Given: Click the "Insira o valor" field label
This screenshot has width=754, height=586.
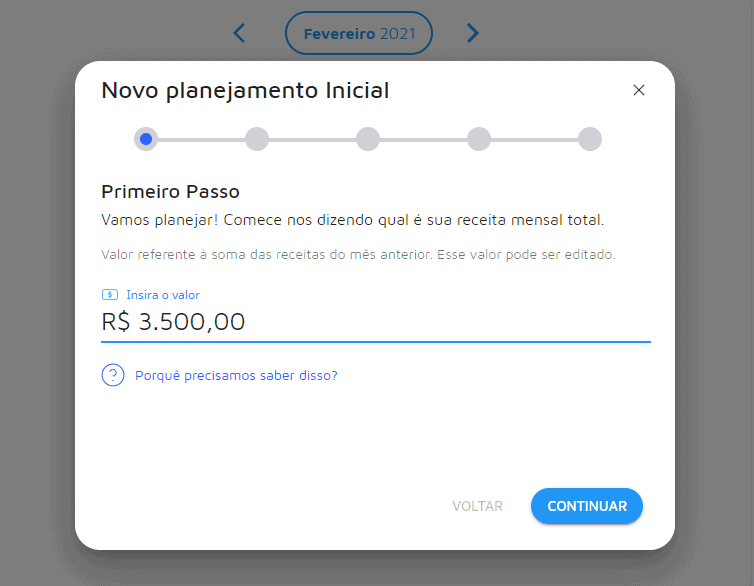Looking at the screenshot, I should 163,295.
